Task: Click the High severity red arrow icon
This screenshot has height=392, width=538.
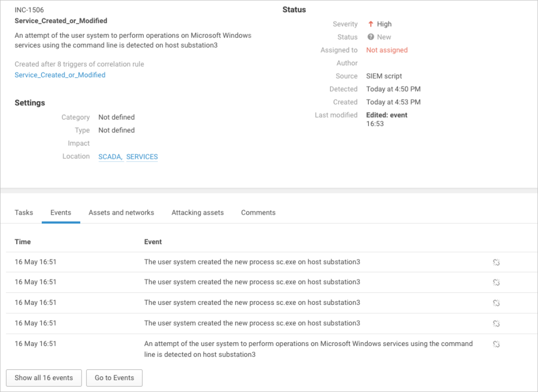Action: pyautogui.click(x=371, y=24)
